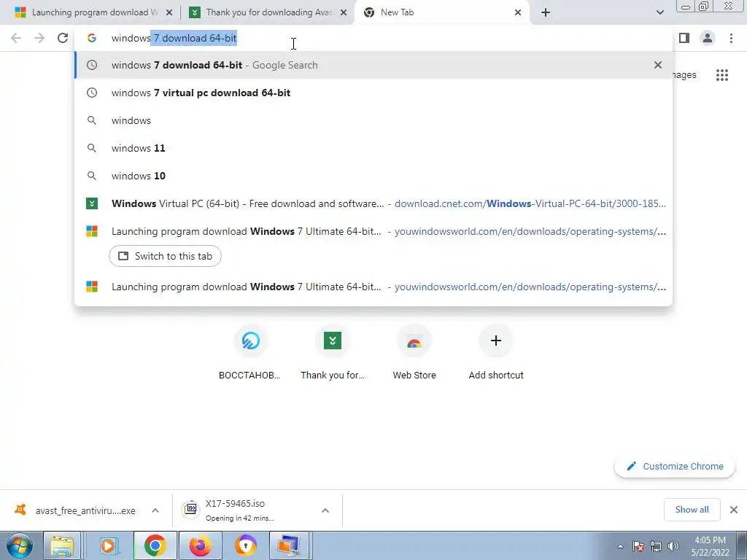Choose 'windows 7 download 64-bit' Google Search suggestion
This screenshot has height=560, width=747.
pyautogui.click(x=373, y=65)
